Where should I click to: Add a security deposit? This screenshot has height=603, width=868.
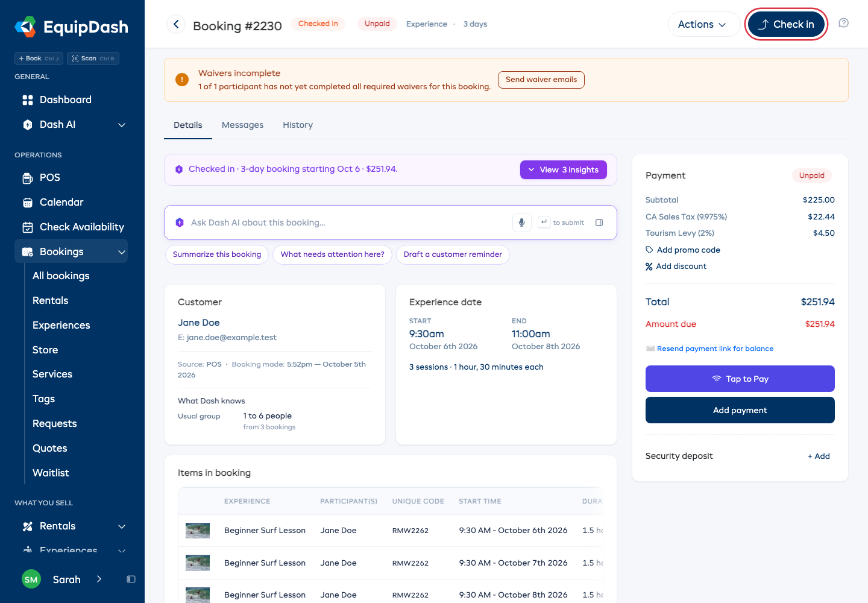[x=819, y=456]
